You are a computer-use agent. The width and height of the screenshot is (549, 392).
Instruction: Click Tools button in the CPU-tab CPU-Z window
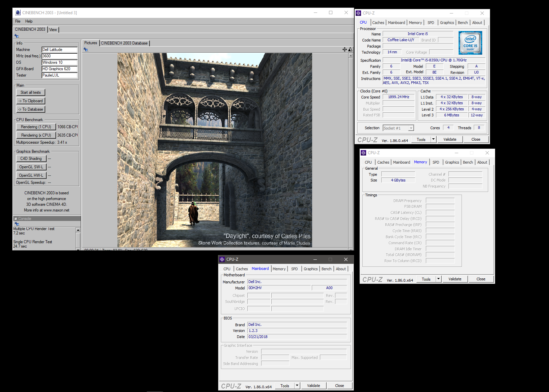pos(421,139)
